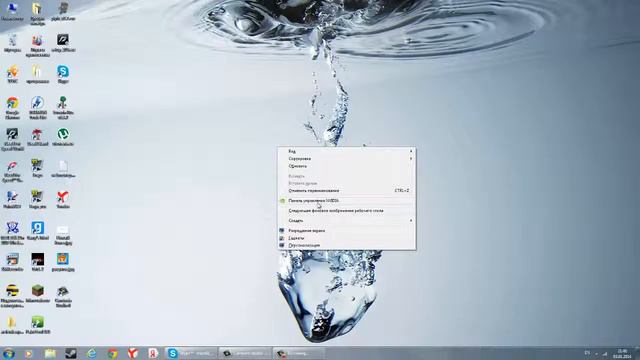Select the DAEMON Tools Lite desktop icon
Screen dimensions: 640x360
[37, 108]
